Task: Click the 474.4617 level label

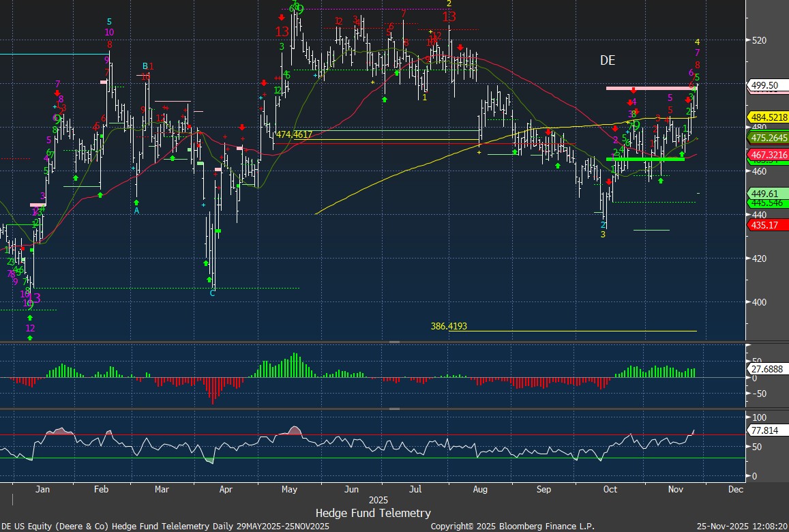Action: (x=294, y=134)
